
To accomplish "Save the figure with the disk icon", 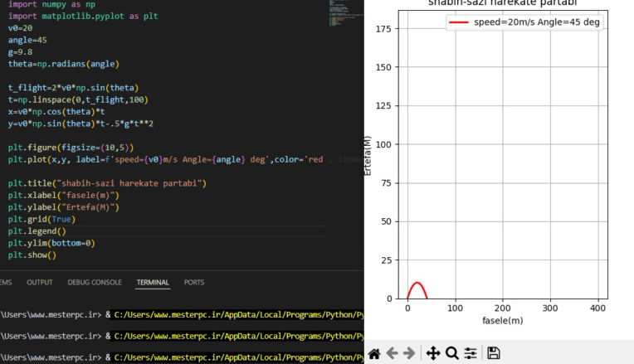I will pos(493,353).
